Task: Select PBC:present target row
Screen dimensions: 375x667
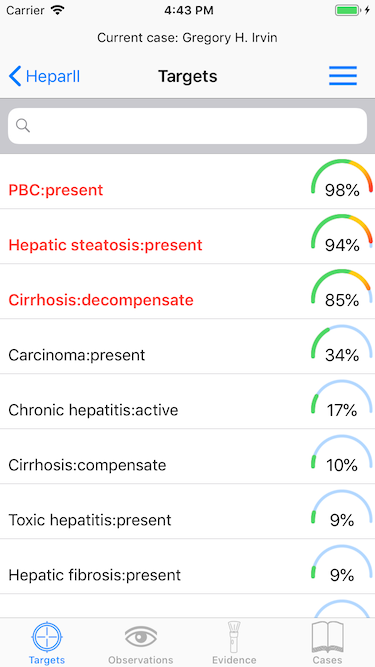Action: pos(188,182)
